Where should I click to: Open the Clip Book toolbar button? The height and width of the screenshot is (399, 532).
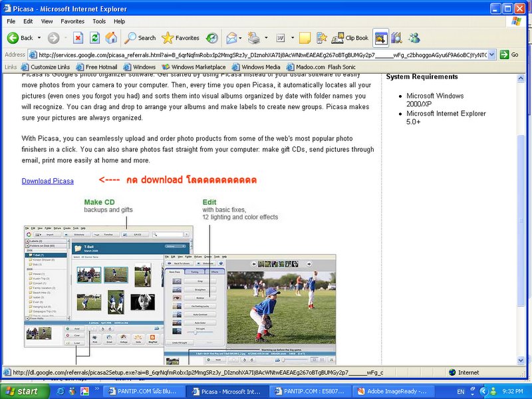coord(350,38)
